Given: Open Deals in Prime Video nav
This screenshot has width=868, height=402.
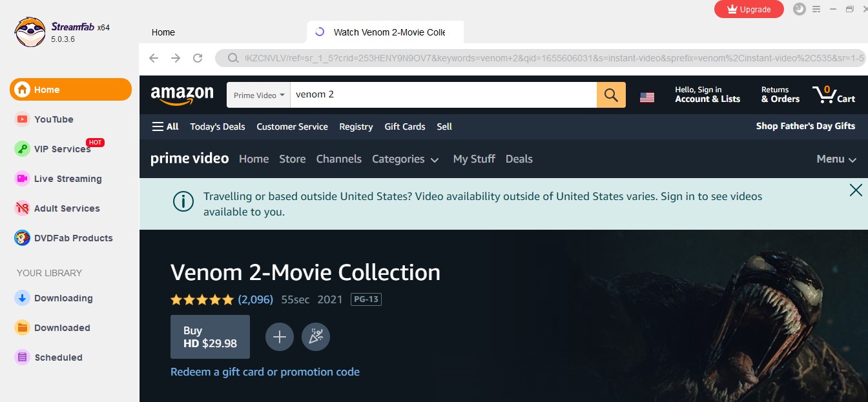Looking at the screenshot, I should [519, 159].
